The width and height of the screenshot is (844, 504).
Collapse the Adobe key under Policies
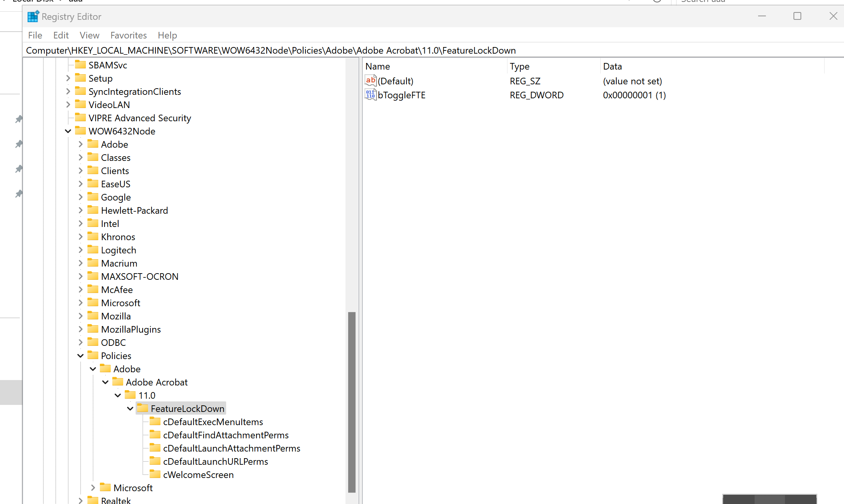coord(93,368)
